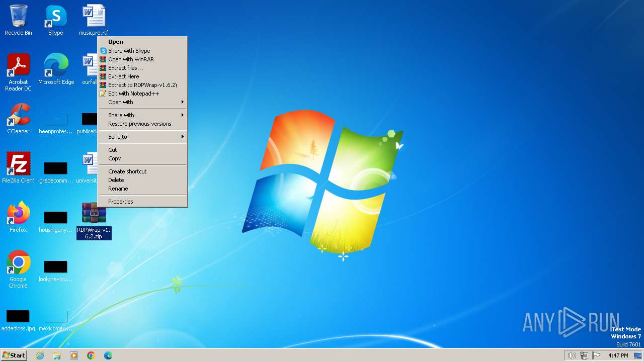Select the CCleaner desktop shortcut
Screen dimensions: 644x362
click(18, 119)
